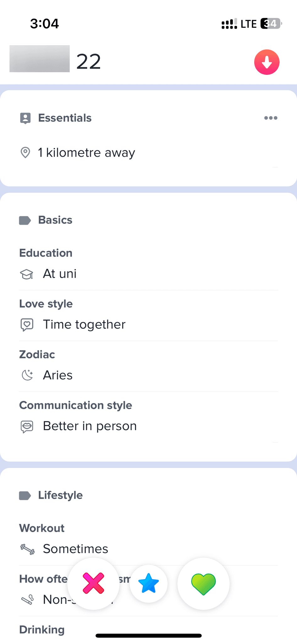
Task: Tap the Essentials section header
Action: pos(65,118)
